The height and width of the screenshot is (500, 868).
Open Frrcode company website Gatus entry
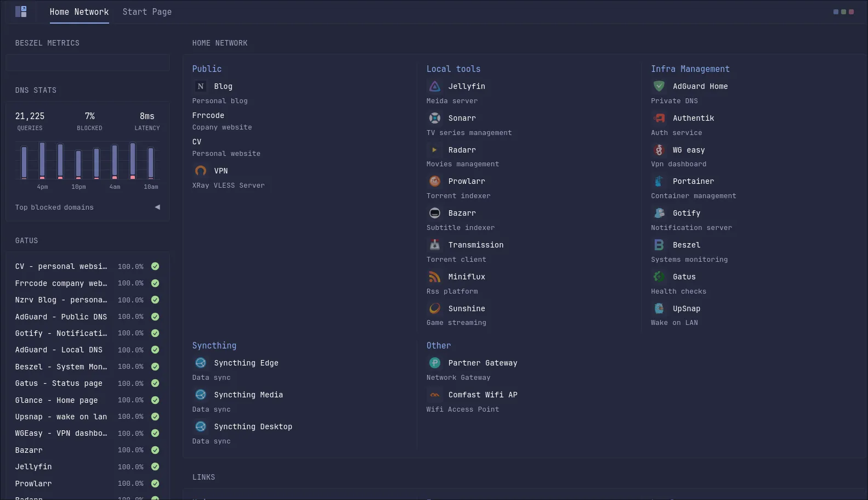click(61, 283)
